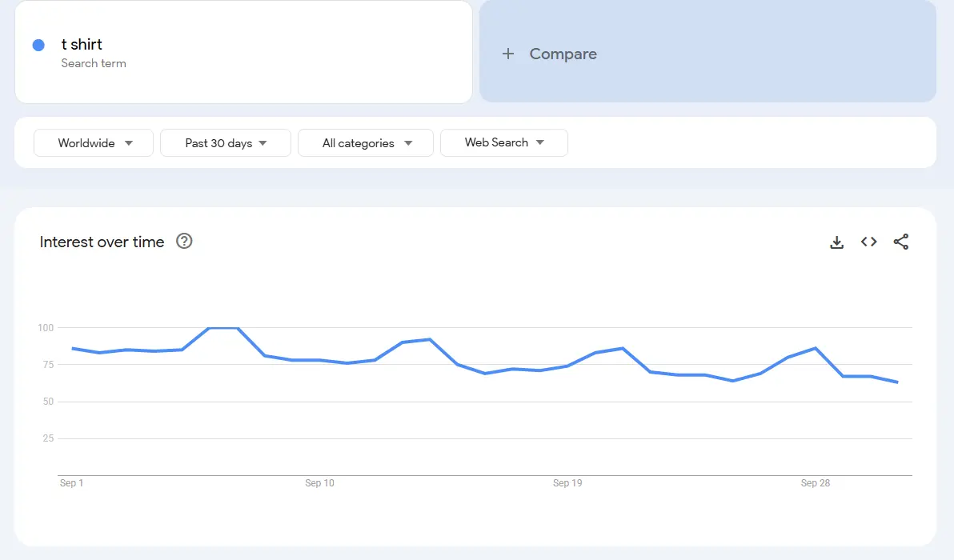The image size is (954, 560).
Task: Download the Interest over time data as CSV
Action: point(836,242)
